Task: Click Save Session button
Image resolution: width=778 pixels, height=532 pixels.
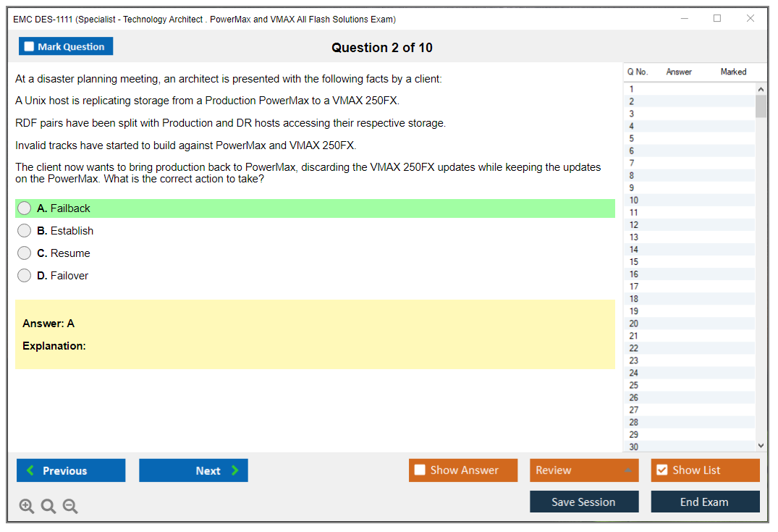Action: pyautogui.click(x=584, y=502)
